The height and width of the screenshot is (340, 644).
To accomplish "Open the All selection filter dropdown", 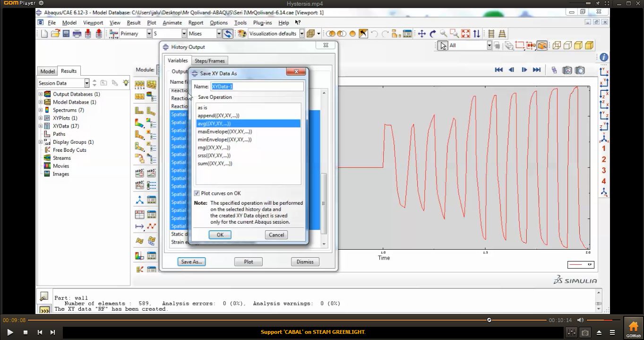I will pos(489,45).
